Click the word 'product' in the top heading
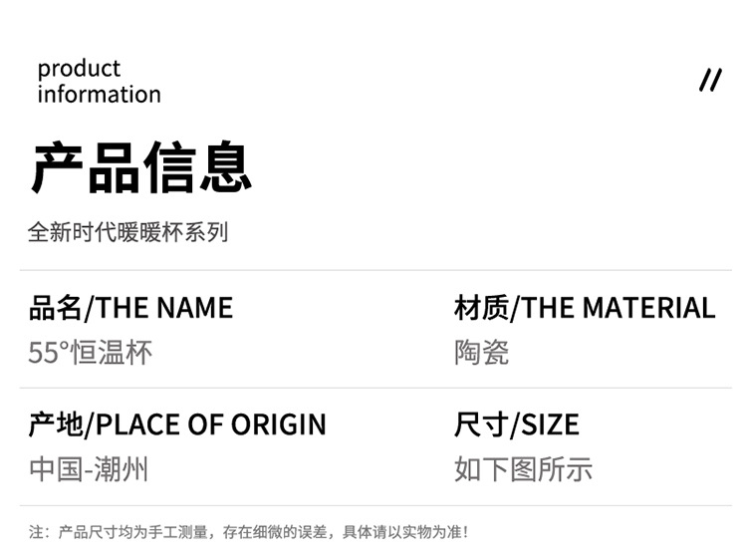The width and height of the screenshot is (747, 560). (x=79, y=69)
